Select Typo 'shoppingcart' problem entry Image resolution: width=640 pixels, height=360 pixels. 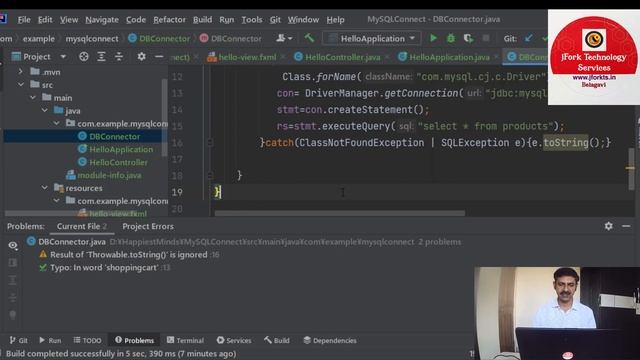click(x=104, y=268)
